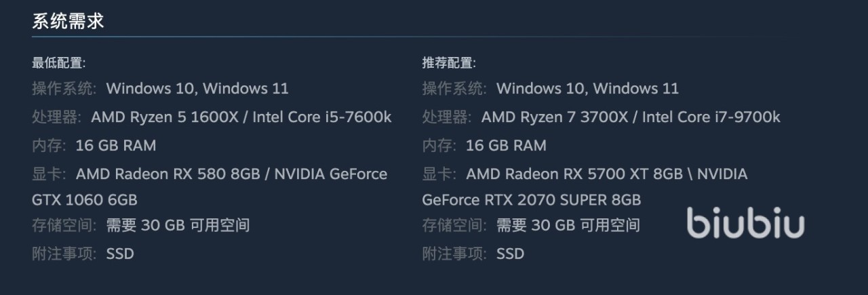The width and height of the screenshot is (868, 295).
Task: Click 16 GB RAM under 推荐配置
Action: [x=506, y=146]
